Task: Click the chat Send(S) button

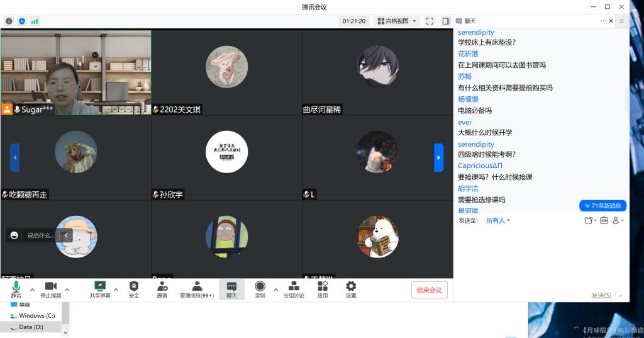Action: point(601,295)
